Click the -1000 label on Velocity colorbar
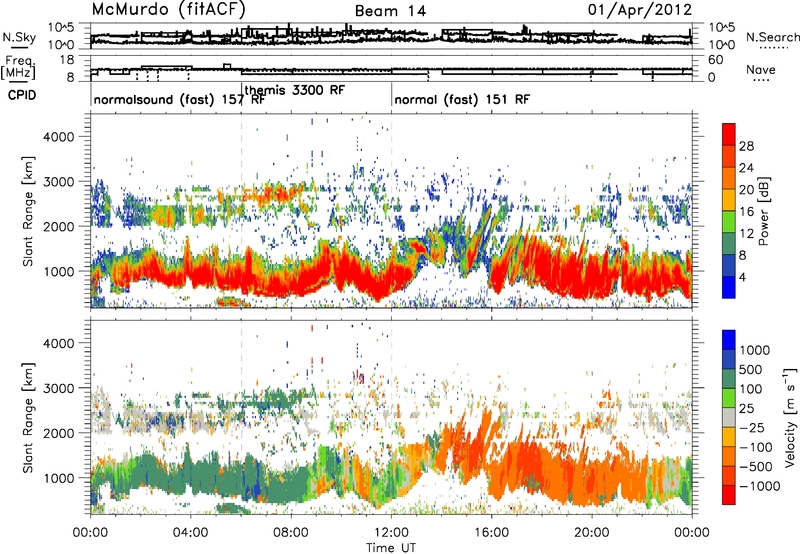The image size is (800, 554). click(759, 486)
